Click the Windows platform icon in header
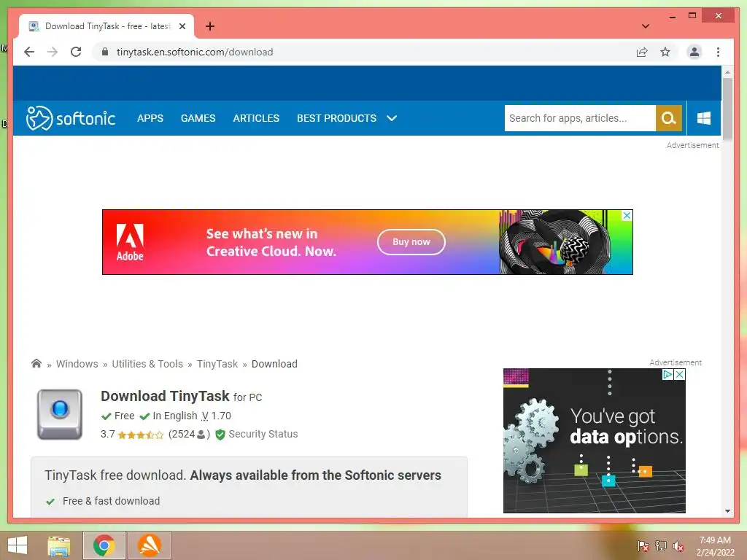Viewport: 747px width, 560px height. pos(704,118)
